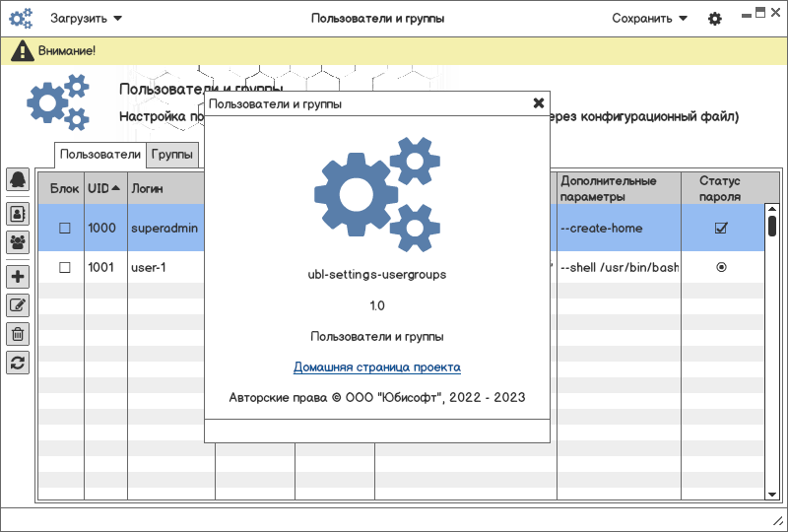Toggle password status checkbox for superadmin
Viewport: 788px width, 532px height.
pyautogui.click(x=721, y=228)
